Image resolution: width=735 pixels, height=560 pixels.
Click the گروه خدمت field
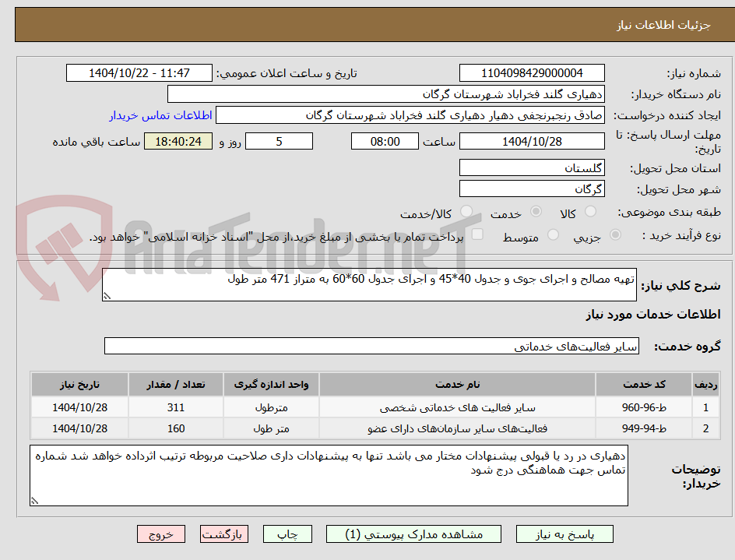pyautogui.click(x=371, y=346)
